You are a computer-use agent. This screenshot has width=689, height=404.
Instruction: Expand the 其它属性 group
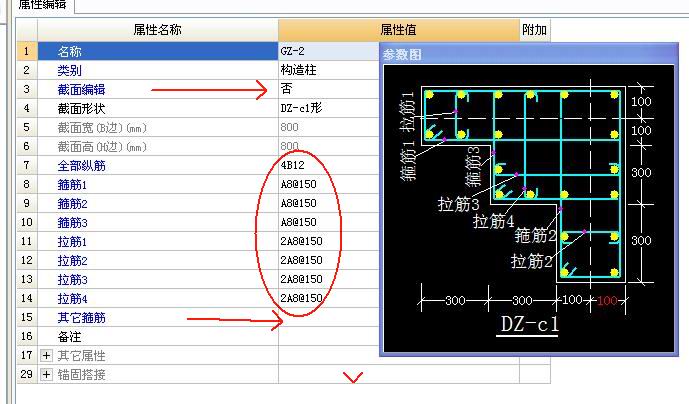(47, 355)
